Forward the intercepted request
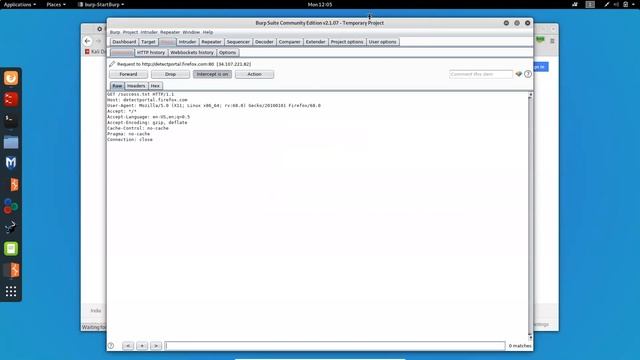The width and height of the screenshot is (640, 360). [128, 74]
